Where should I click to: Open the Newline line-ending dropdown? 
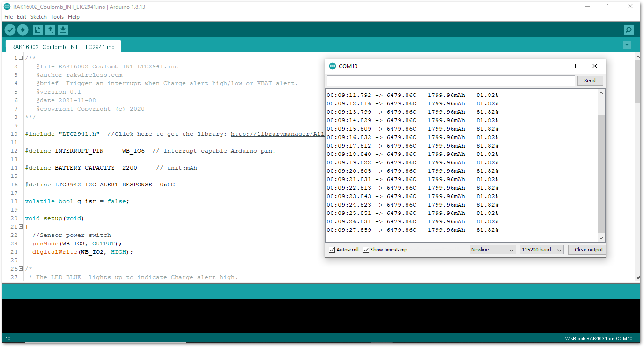[493, 250]
